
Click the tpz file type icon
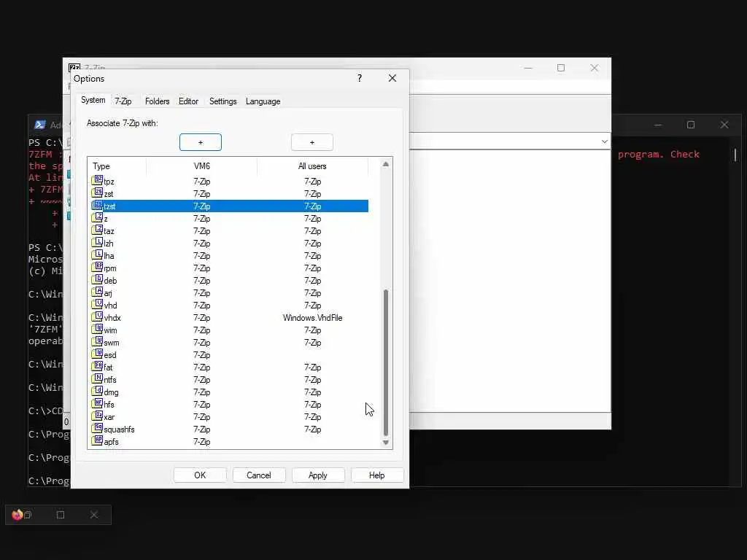pos(97,181)
